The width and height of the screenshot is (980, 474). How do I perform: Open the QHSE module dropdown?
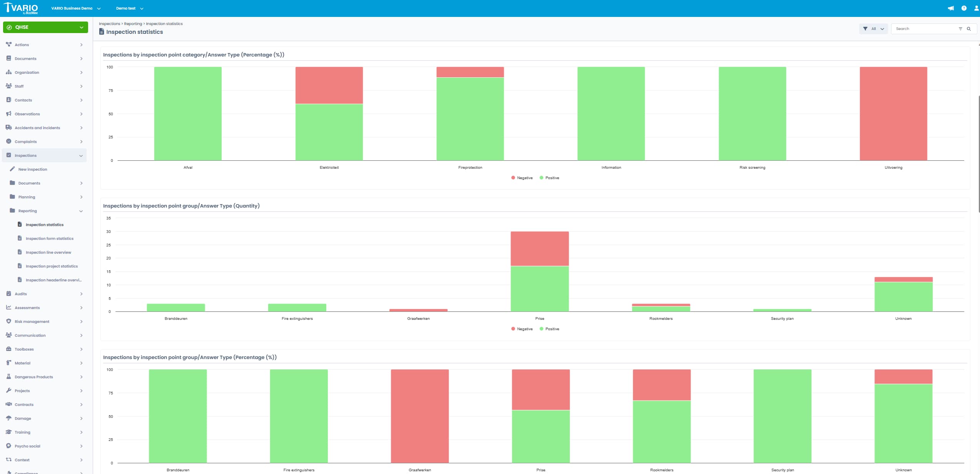pyautogui.click(x=45, y=27)
